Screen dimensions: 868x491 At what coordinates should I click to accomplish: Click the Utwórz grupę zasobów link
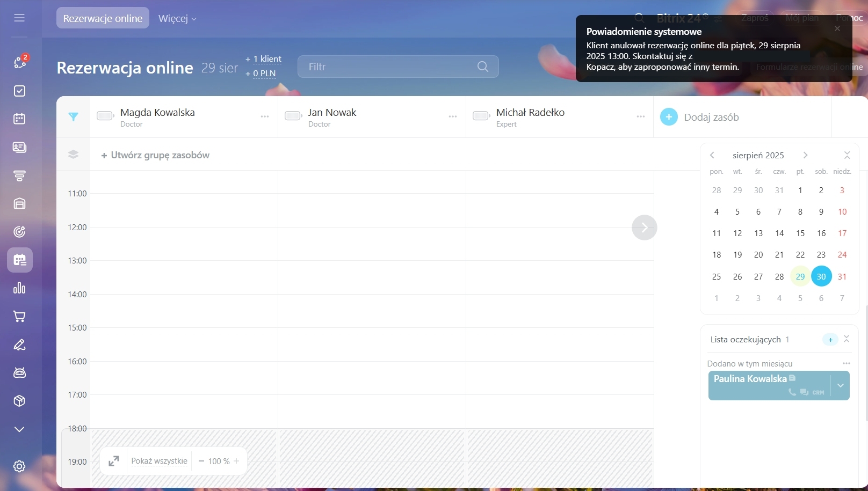(155, 155)
